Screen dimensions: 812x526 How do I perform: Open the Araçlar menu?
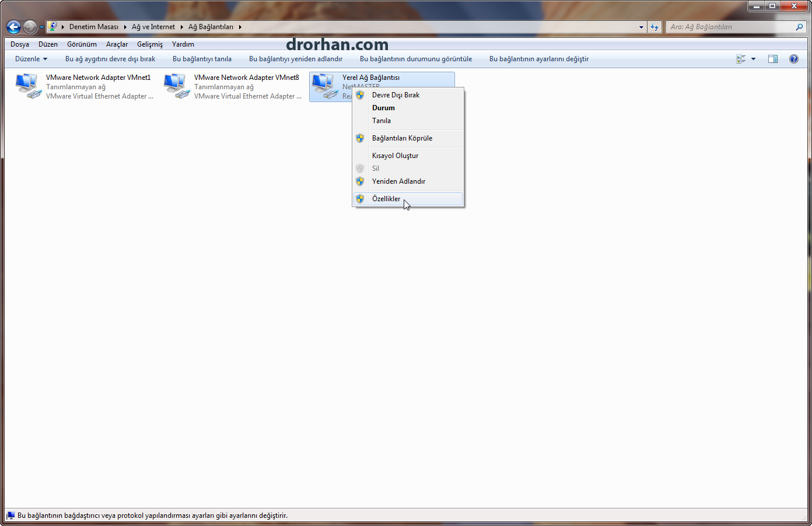coord(117,44)
